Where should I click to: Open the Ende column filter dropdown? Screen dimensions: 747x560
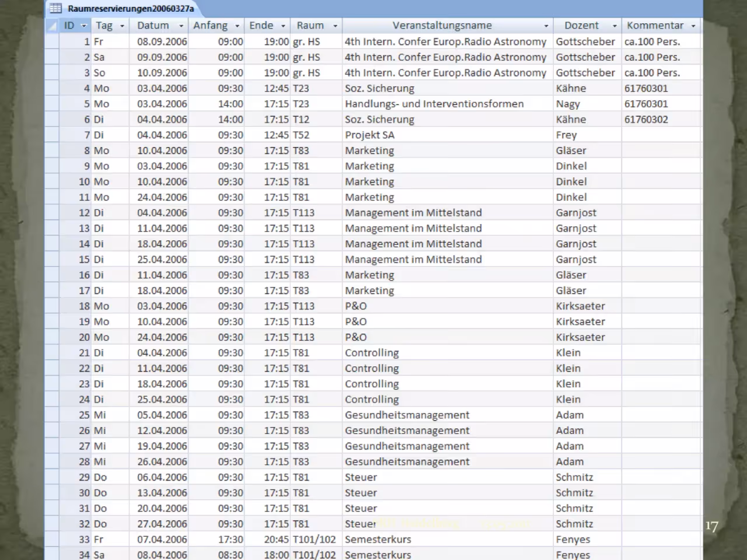283,26
